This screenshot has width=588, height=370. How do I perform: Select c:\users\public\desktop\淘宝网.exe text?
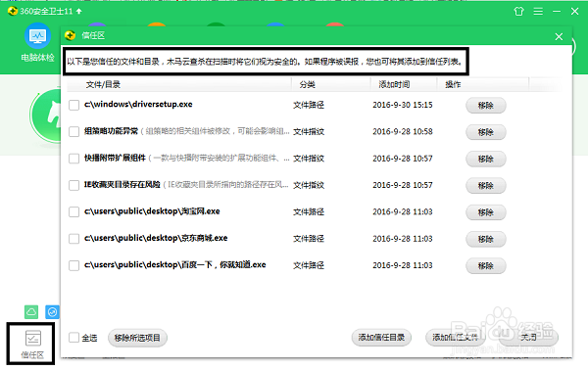click(152, 211)
